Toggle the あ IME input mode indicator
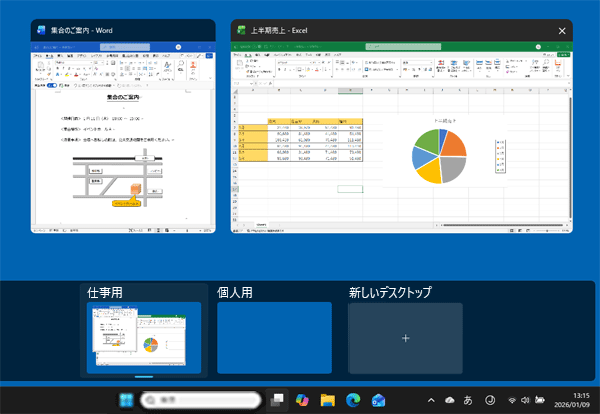The image size is (600, 414). [468, 400]
